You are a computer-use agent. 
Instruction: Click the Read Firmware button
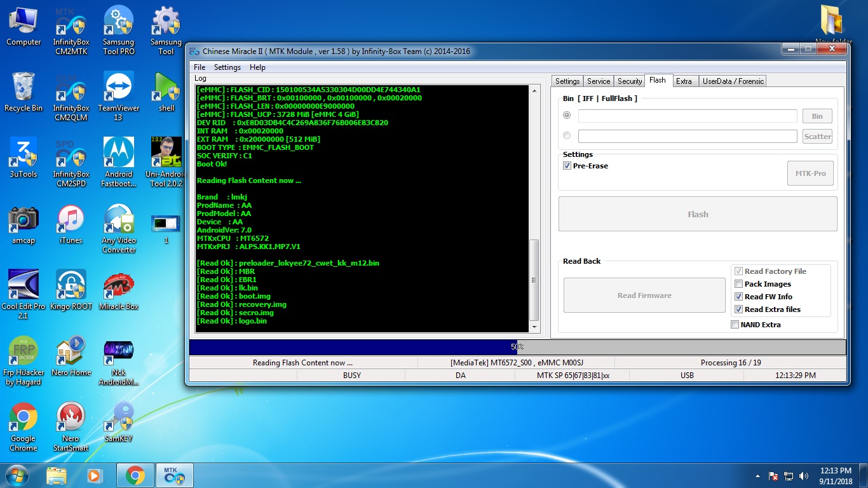[x=644, y=295]
